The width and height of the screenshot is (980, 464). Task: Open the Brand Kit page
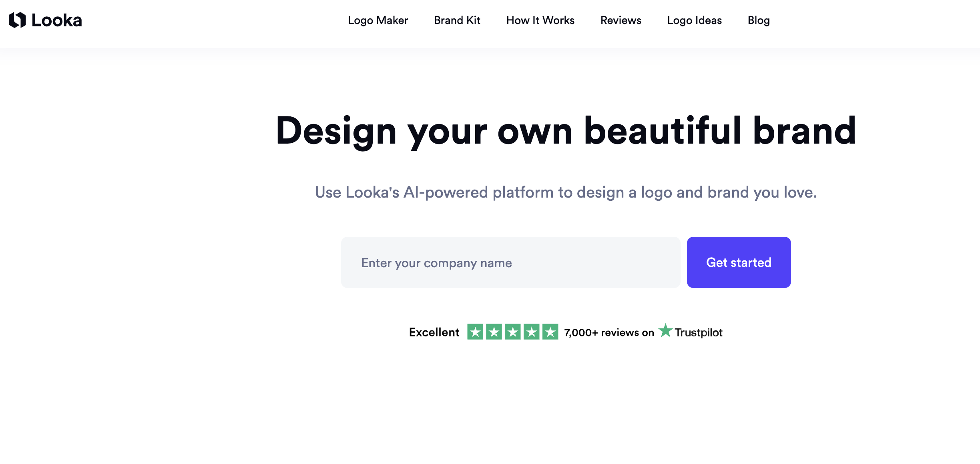tap(457, 20)
